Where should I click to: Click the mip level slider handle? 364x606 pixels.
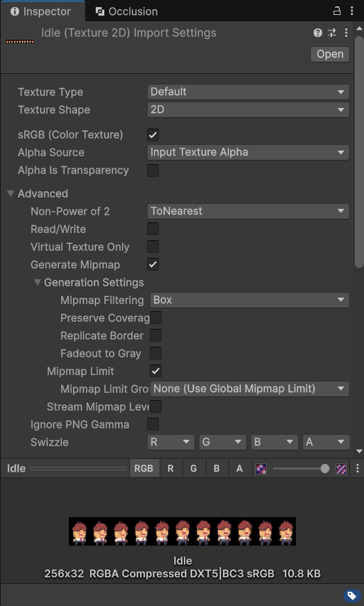[x=325, y=469]
